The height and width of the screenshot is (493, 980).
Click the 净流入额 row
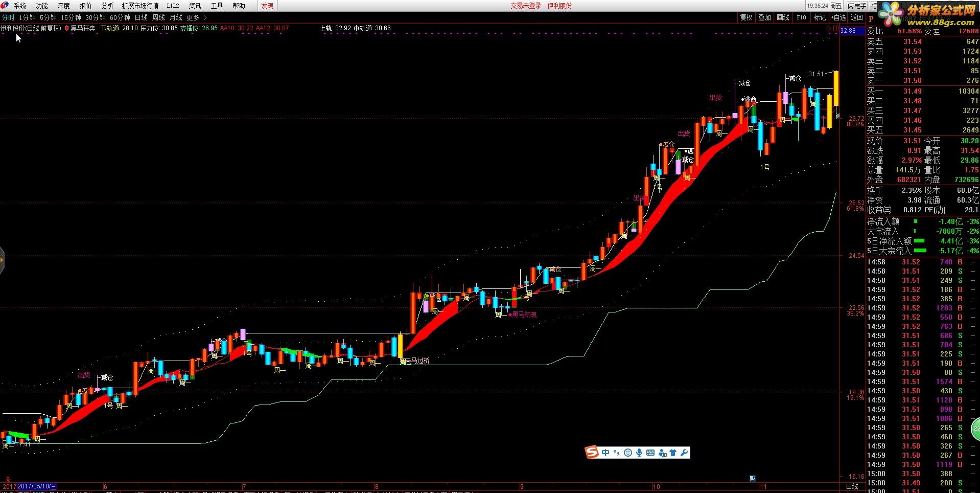pyautogui.click(x=922, y=221)
